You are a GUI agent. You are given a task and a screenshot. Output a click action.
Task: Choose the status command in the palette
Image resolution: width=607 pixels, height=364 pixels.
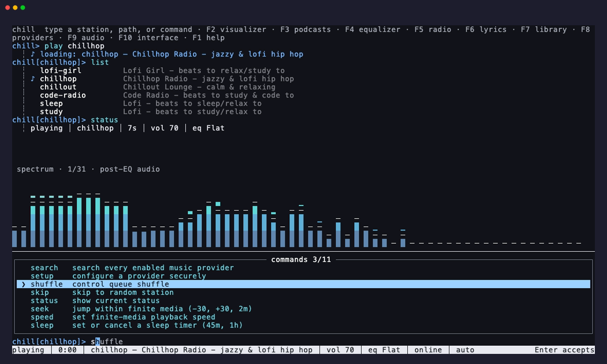click(303, 301)
